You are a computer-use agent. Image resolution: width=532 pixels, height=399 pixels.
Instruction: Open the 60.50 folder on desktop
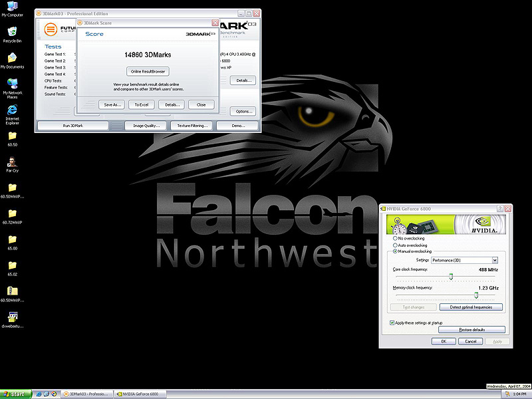[x=12, y=139]
